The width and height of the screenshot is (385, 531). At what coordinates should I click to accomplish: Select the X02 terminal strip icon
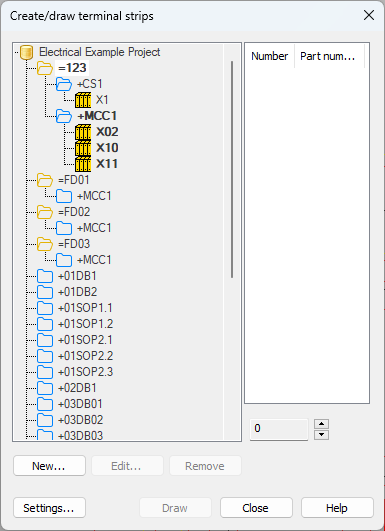83,132
